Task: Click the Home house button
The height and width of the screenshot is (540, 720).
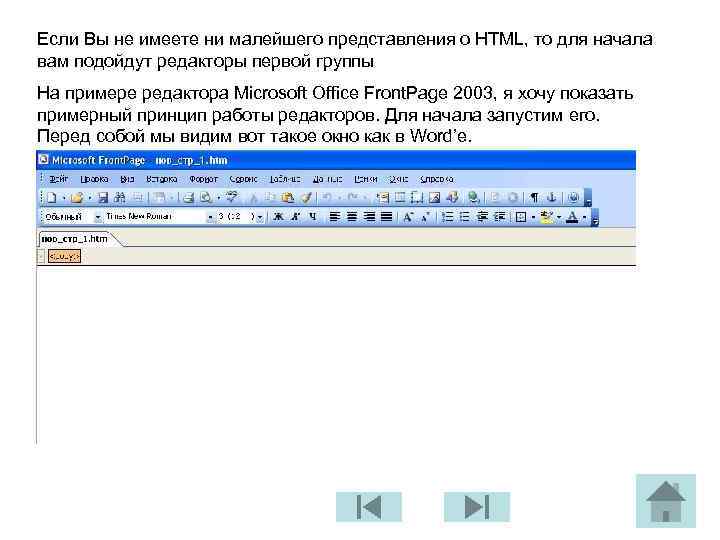Action: pos(666,501)
